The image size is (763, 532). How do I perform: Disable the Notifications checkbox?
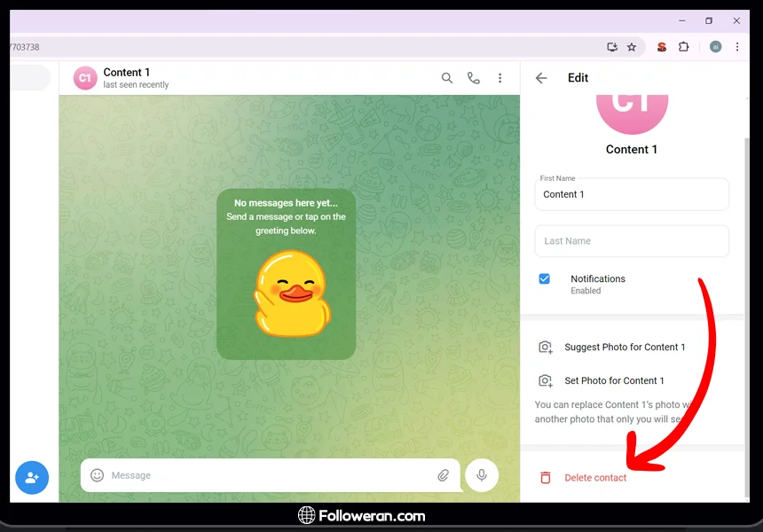[545, 279]
